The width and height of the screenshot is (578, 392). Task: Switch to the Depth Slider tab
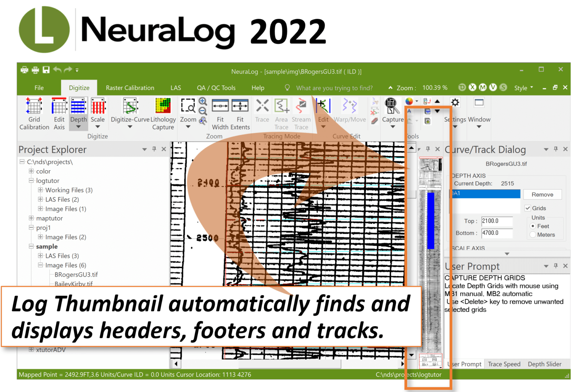click(x=545, y=364)
